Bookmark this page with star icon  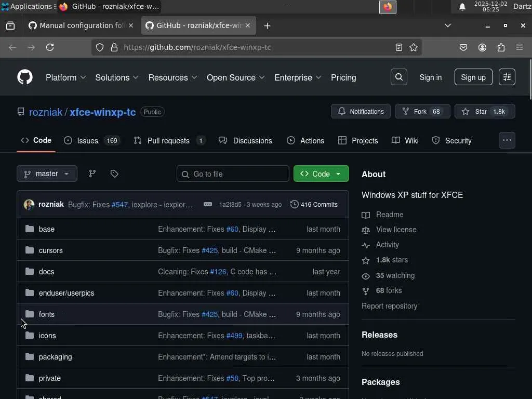(x=413, y=47)
